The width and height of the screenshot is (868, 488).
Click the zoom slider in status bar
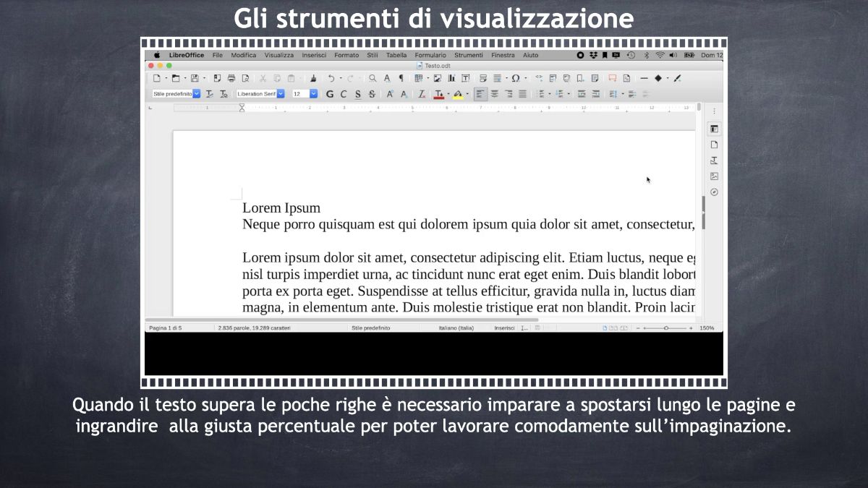[665, 328]
